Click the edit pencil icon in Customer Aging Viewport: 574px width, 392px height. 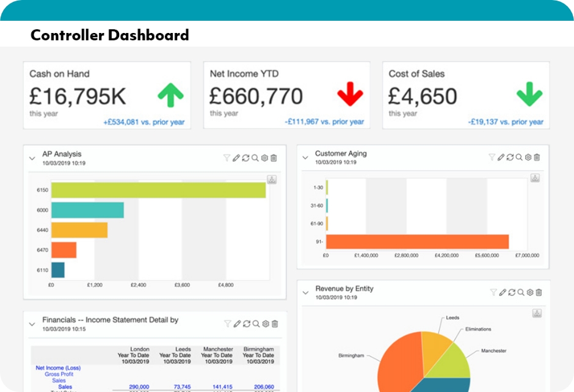[501, 158]
